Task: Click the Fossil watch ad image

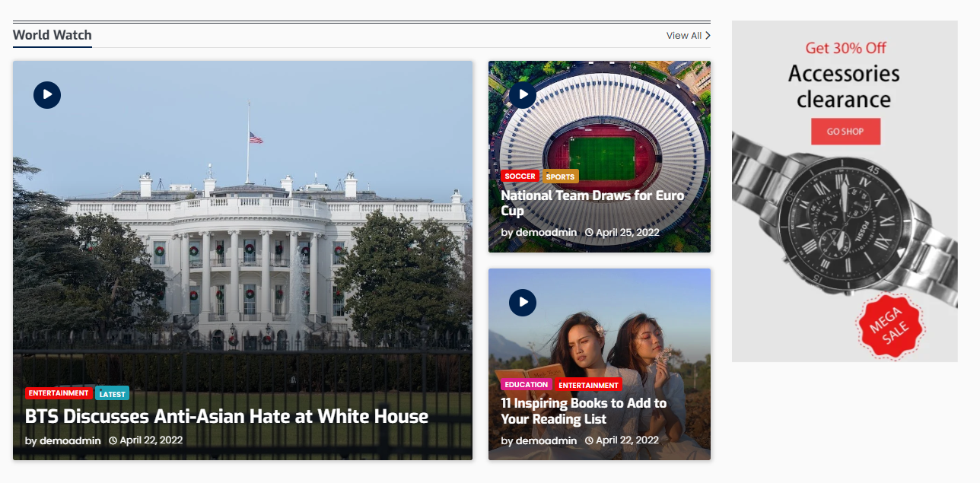Action: (x=845, y=228)
